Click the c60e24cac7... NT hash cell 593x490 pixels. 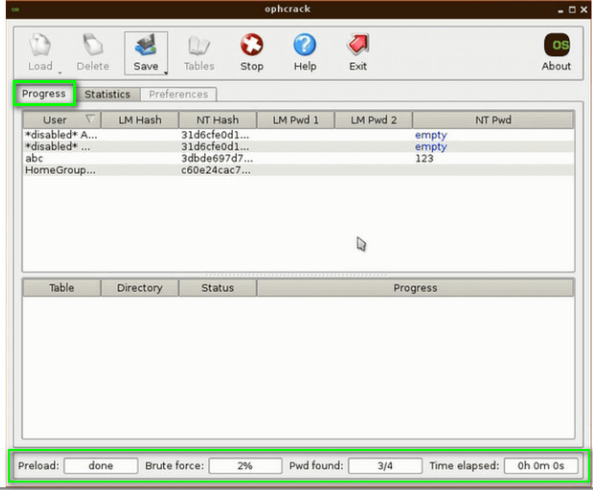(x=216, y=170)
